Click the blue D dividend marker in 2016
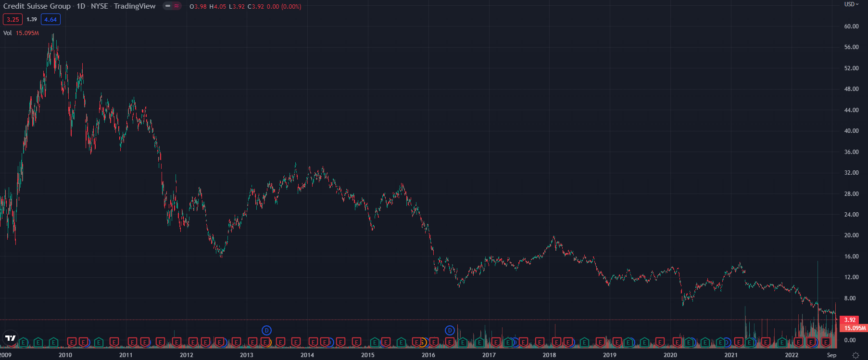 tap(450, 331)
